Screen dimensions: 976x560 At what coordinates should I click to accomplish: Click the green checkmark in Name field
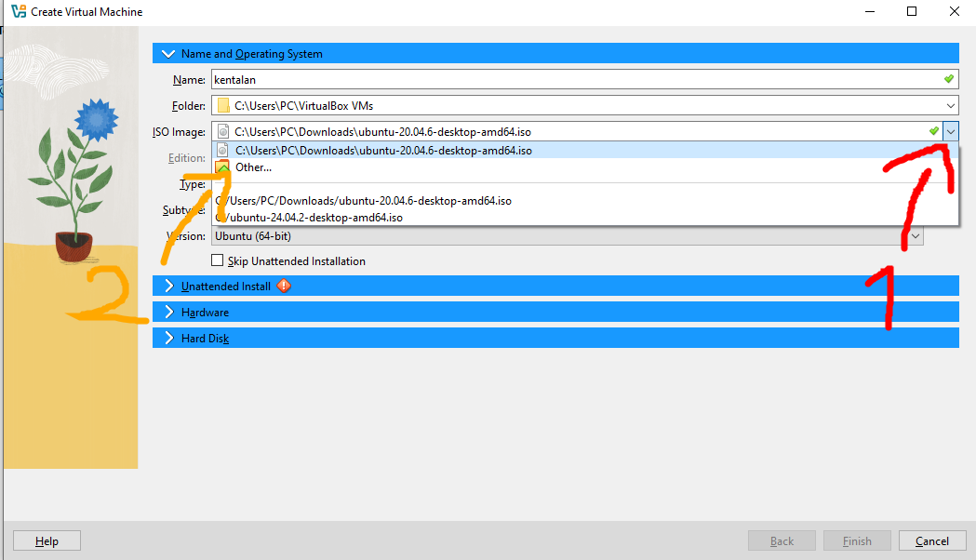[948, 80]
